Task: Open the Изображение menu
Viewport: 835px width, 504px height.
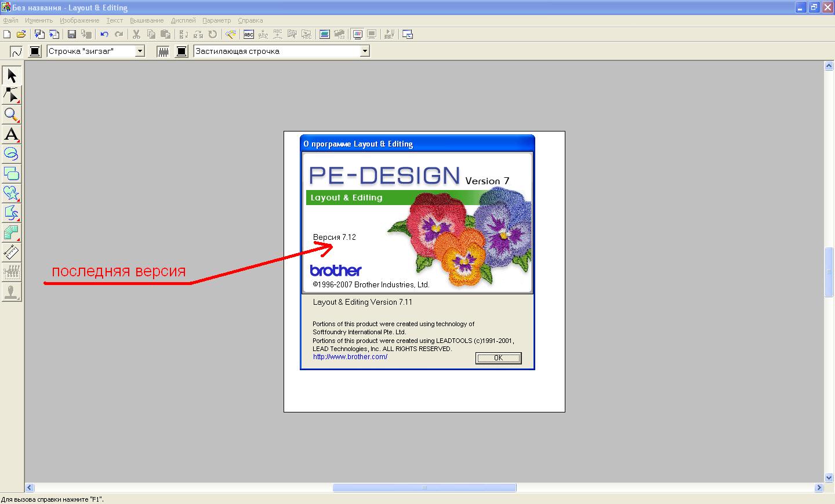Action: coord(79,20)
